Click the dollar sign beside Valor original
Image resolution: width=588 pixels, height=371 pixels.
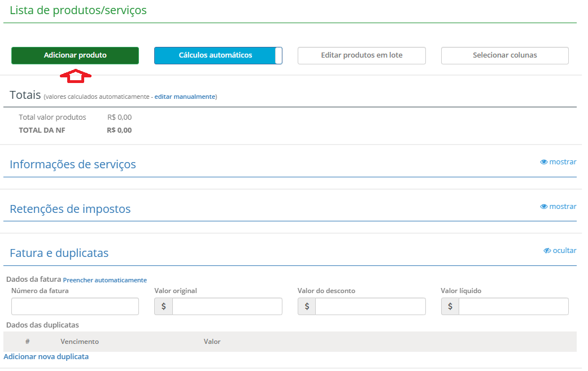click(x=163, y=307)
